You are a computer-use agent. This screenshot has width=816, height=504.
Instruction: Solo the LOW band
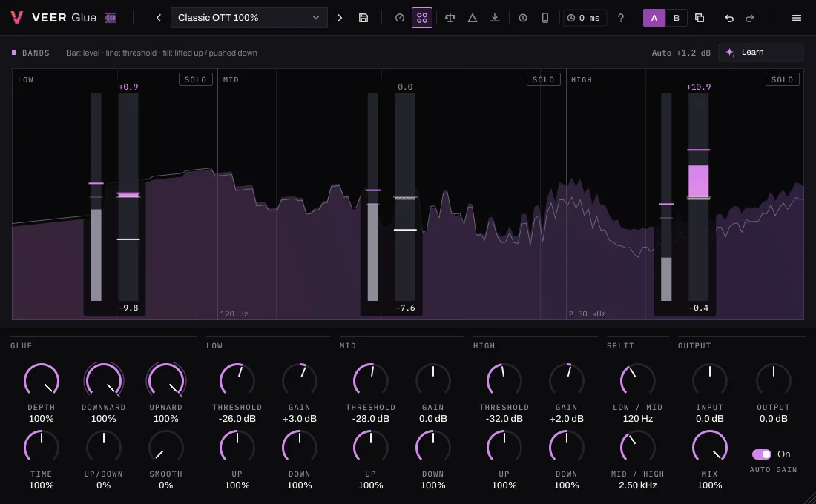[196, 79]
